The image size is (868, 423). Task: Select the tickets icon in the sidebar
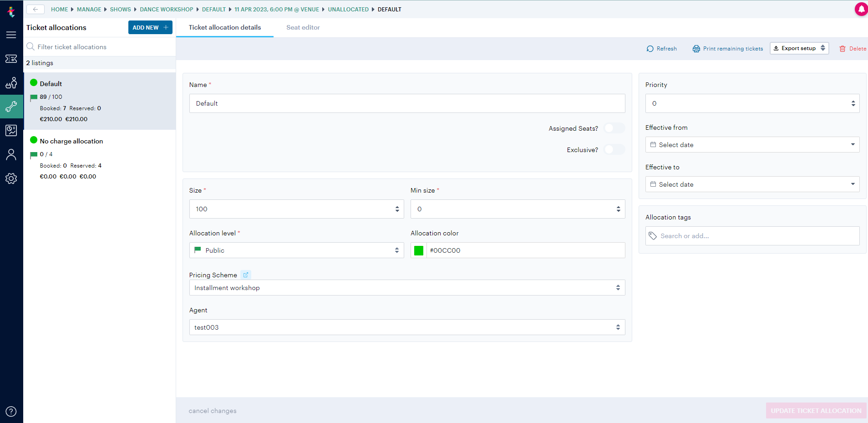click(11, 59)
